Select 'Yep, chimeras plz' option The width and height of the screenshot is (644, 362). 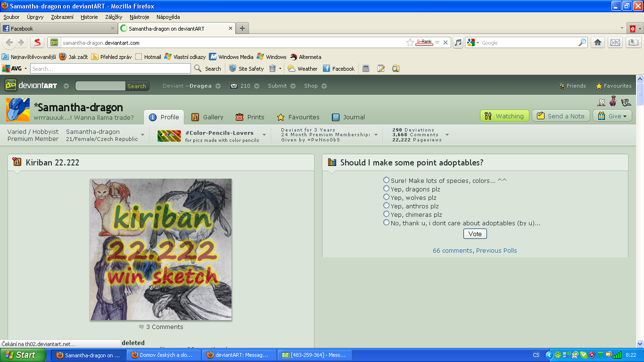click(387, 214)
